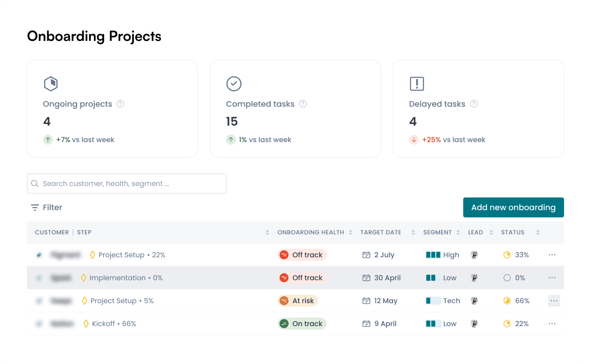The height and width of the screenshot is (364, 591).
Task: Open the actions menu for the At risk row
Action: click(x=553, y=301)
